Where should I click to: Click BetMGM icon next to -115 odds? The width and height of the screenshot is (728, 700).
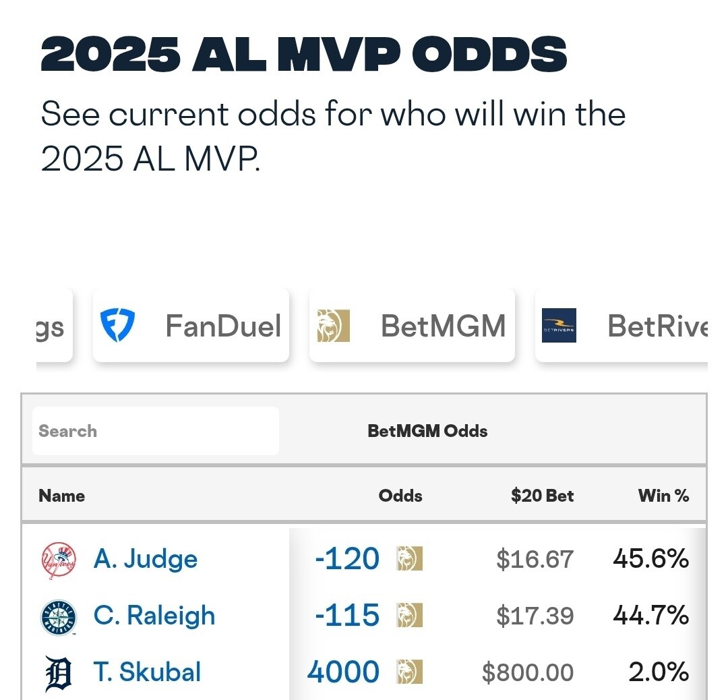[x=410, y=616]
